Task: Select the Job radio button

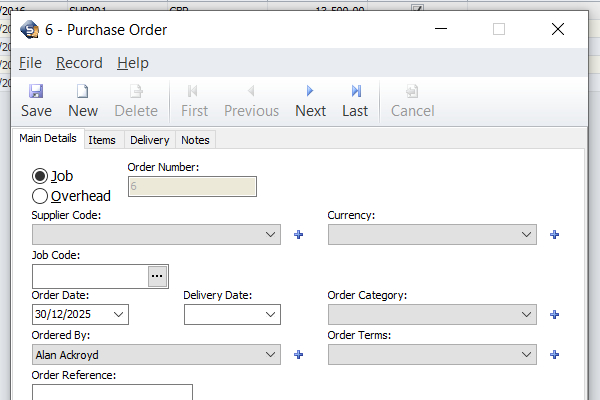Action: pyautogui.click(x=40, y=176)
